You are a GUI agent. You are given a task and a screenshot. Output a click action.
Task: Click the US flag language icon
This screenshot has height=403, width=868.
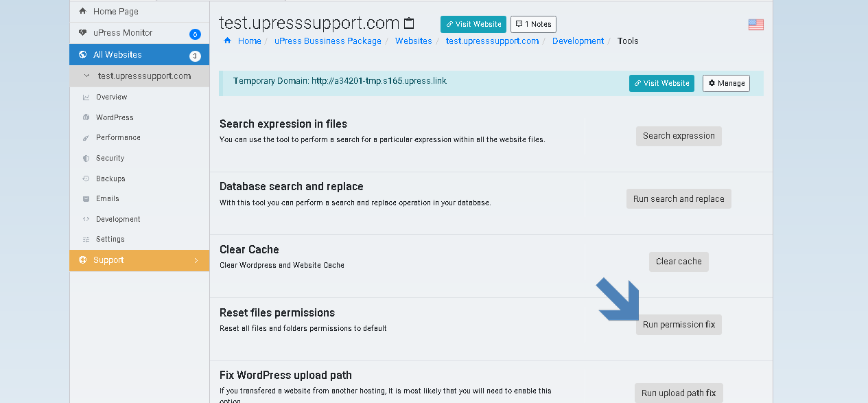tap(756, 25)
